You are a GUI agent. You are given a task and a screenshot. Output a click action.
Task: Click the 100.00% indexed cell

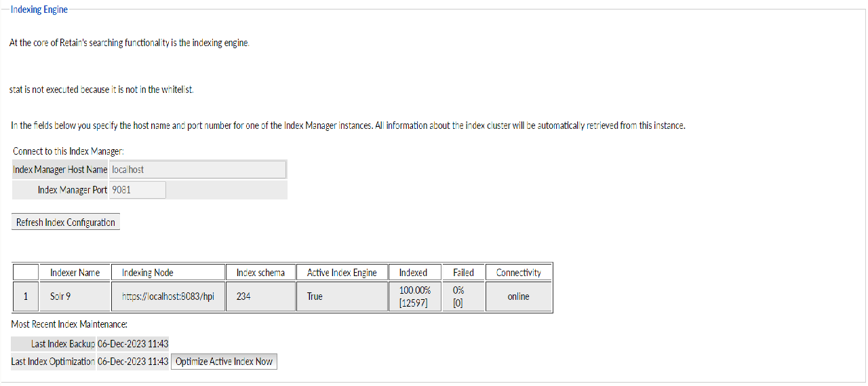[413, 296]
